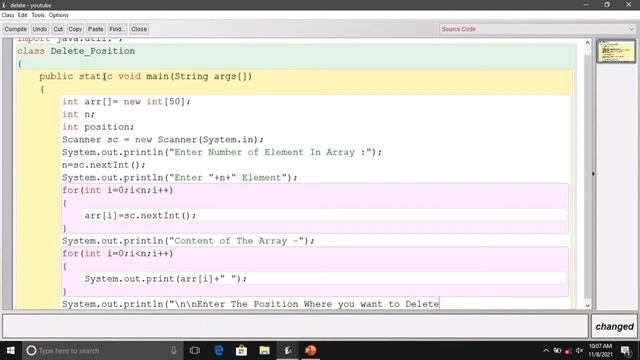The width and height of the screenshot is (640, 360).
Task: Click the Find... button
Action: [x=117, y=29]
